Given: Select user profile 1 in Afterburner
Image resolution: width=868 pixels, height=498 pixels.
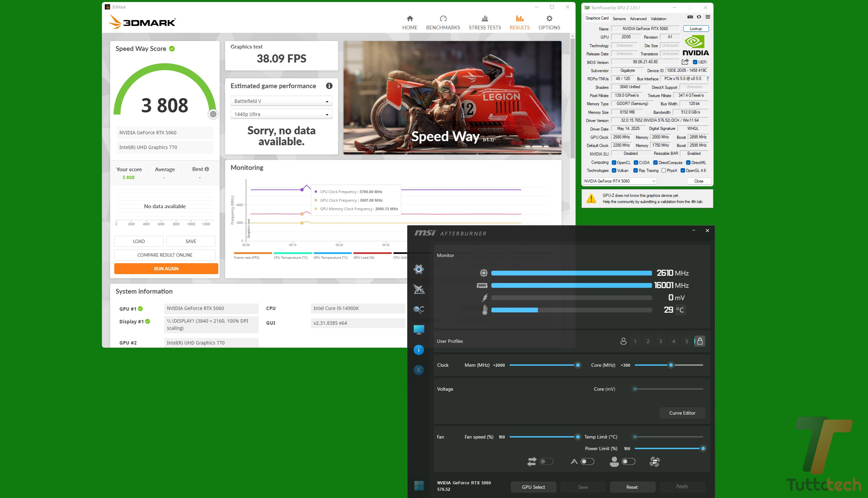Looking at the screenshot, I should [x=635, y=341].
